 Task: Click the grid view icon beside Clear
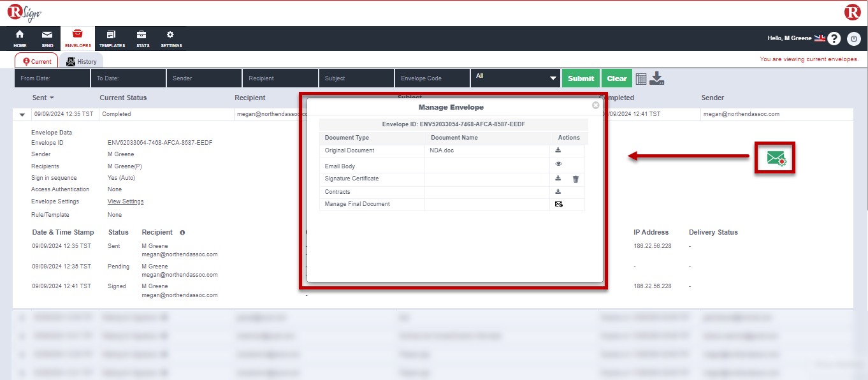(641, 78)
